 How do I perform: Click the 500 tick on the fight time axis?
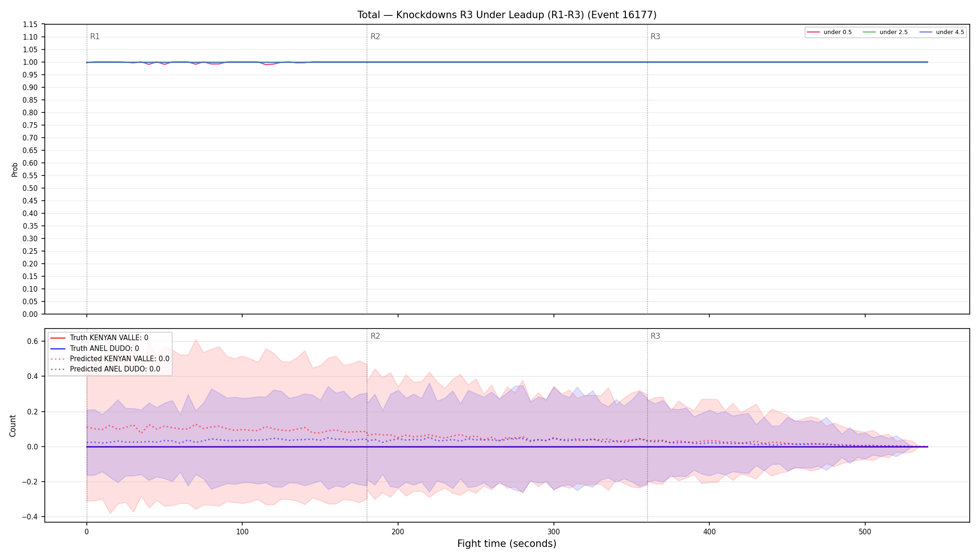[865, 532]
